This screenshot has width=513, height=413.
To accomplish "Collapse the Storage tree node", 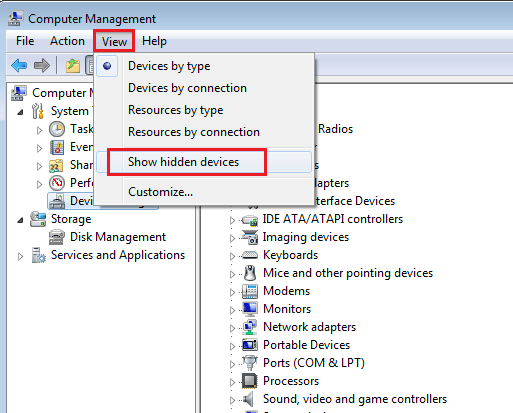I will click(21, 220).
